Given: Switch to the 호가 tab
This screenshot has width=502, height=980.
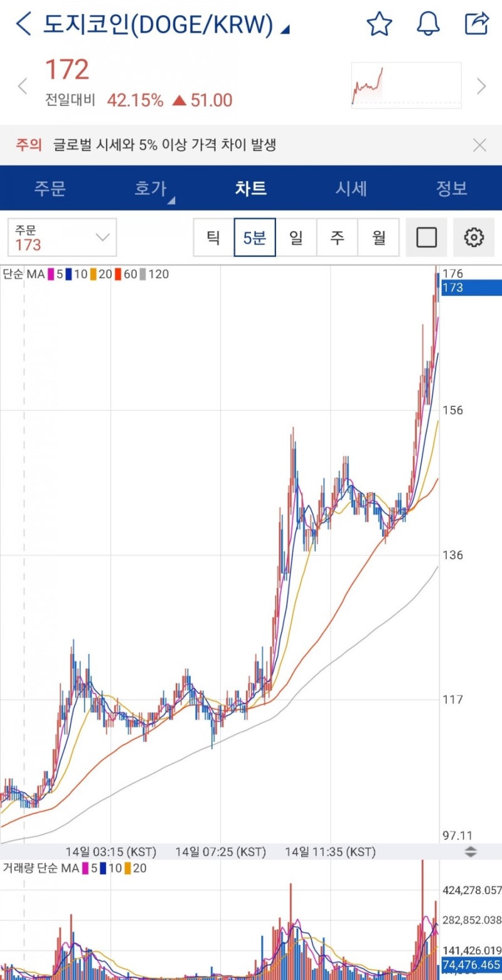Looking at the screenshot, I should tap(151, 188).
